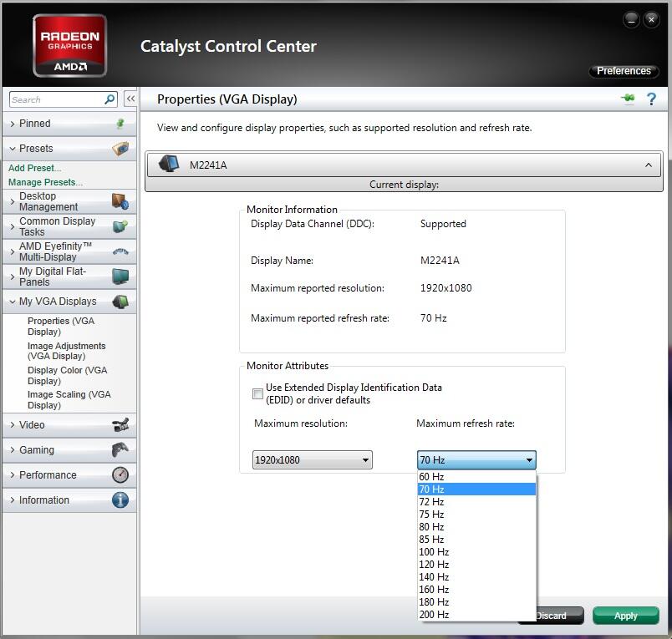Close the 70 Hz refresh rate combo box
Viewport: 672px width, 639px height.
476,460
